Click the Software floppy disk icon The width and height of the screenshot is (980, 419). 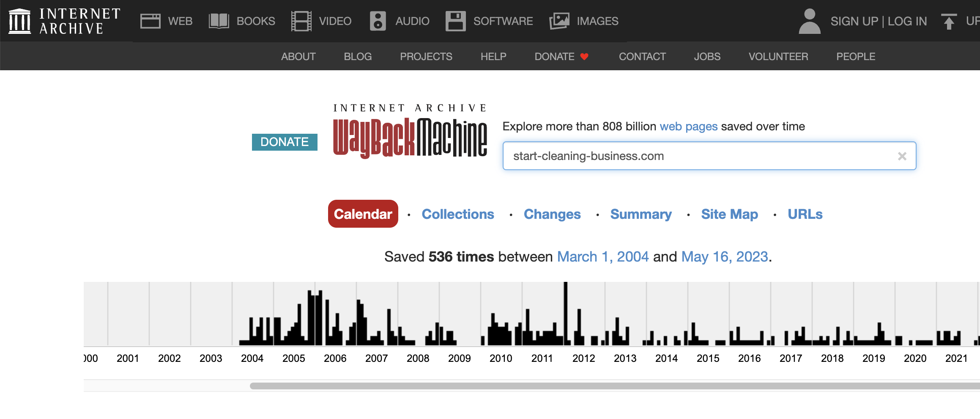point(455,21)
